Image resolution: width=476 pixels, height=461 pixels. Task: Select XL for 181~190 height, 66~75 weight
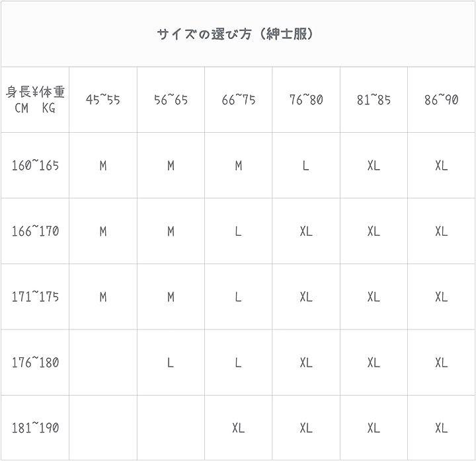tap(238, 428)
